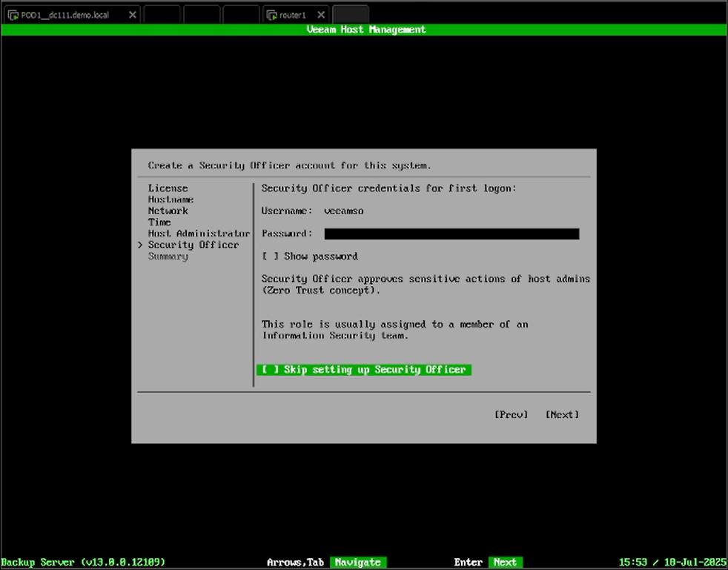Screen dimensions: 728x570
Task: Go back with the [Prev] button
Action: [511, 415]
